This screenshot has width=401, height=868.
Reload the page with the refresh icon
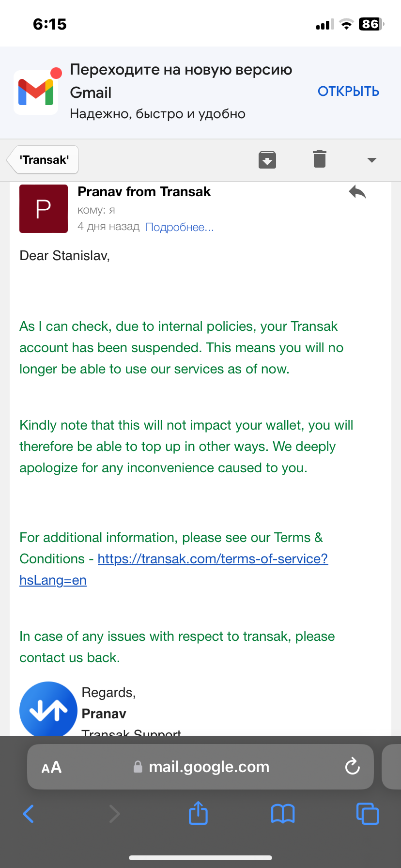[x=352, y=766]
